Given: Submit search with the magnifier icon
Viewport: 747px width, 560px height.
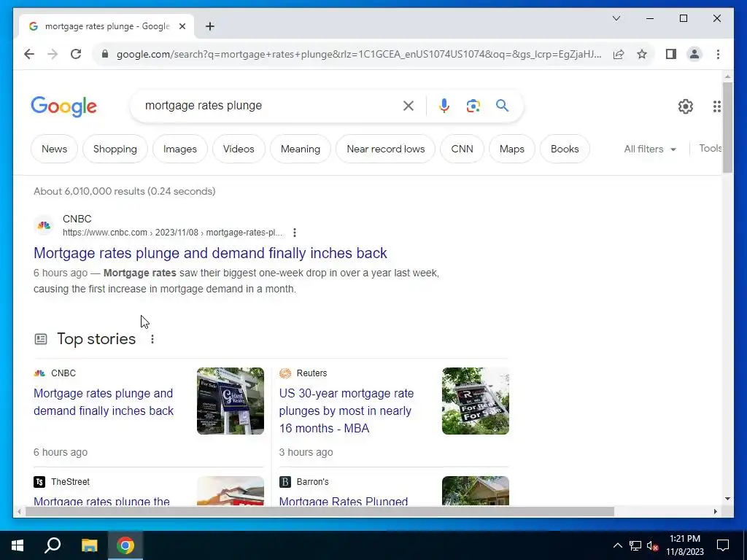Looking at the screenshot, I should pyautogui.click(x=502, y=105).
